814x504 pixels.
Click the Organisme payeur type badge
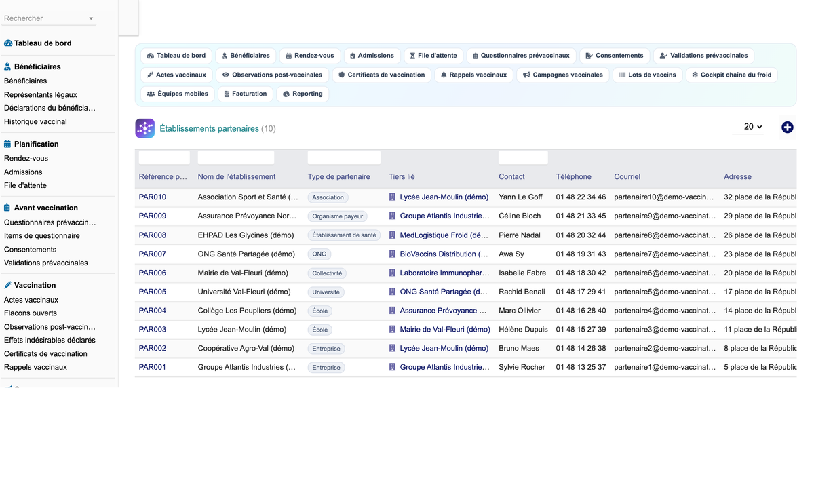pos(338,216)
